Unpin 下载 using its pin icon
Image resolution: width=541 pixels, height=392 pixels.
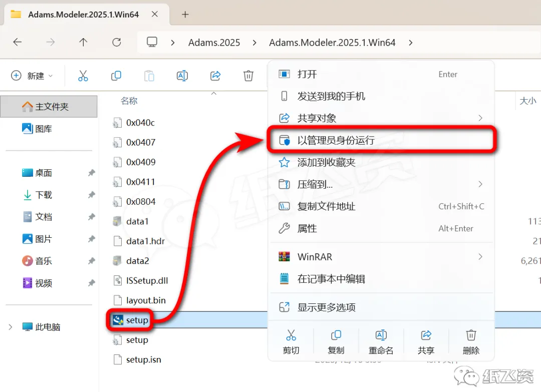(x=92, y=195)
